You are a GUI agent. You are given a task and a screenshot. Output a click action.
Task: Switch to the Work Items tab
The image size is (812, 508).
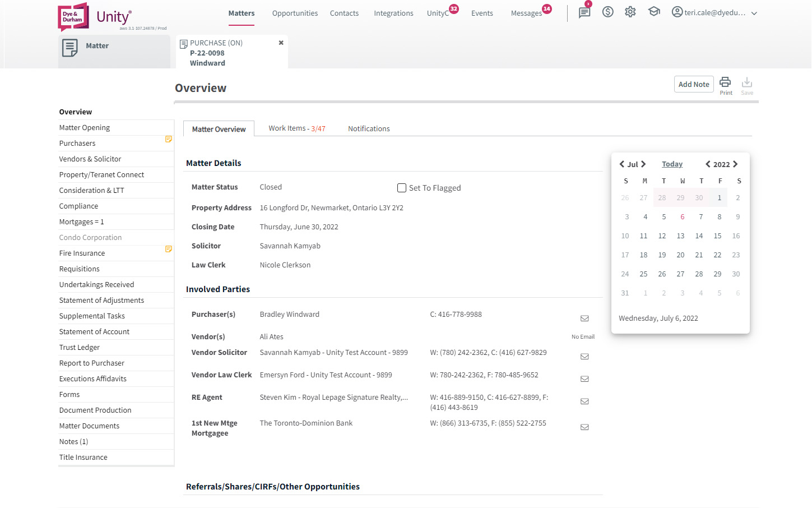pos(296,128)
